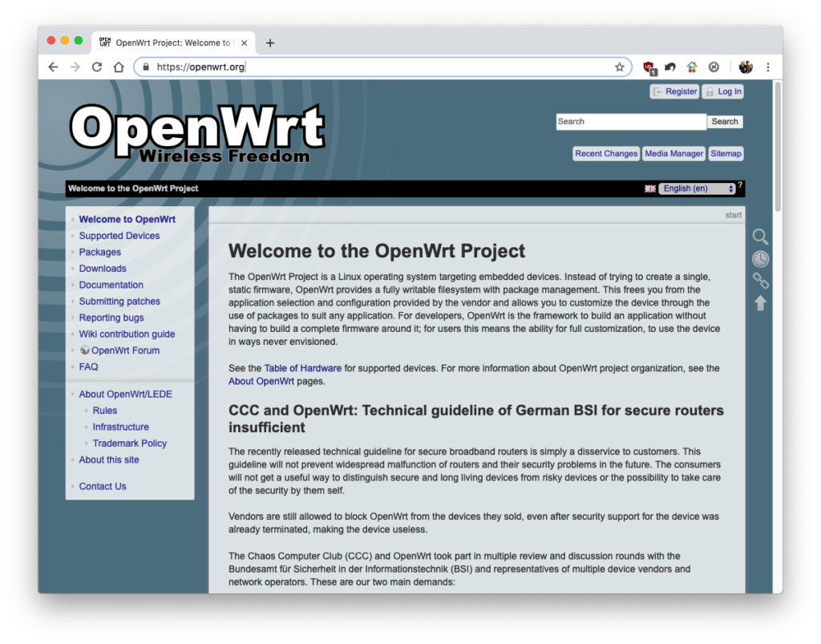Screen dimensions: 821x644
Task: Open the Chrome three-dot menu
Action: click(x=768, y=67)
